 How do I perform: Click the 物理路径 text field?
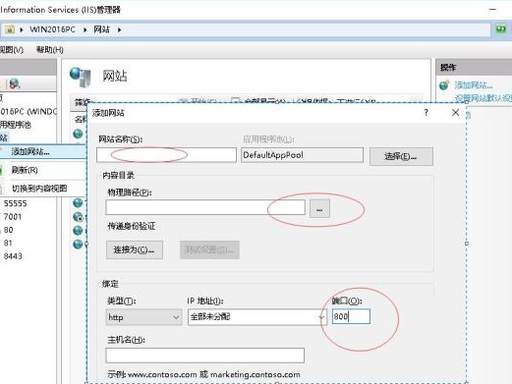click(205, 207)
